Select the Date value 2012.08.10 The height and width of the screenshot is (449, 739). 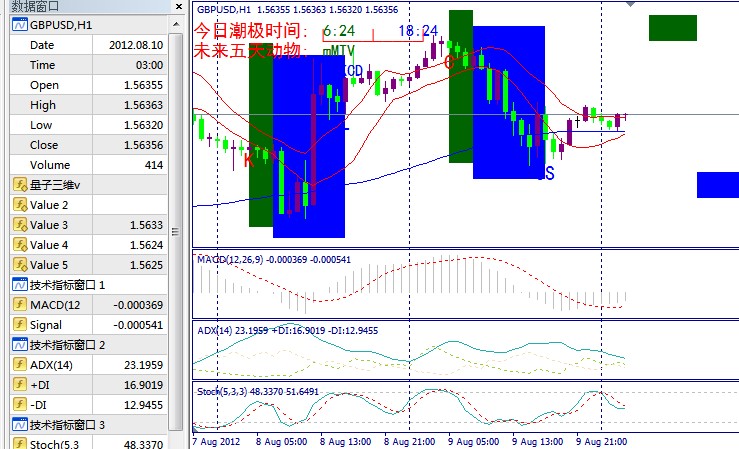(136, 45)
